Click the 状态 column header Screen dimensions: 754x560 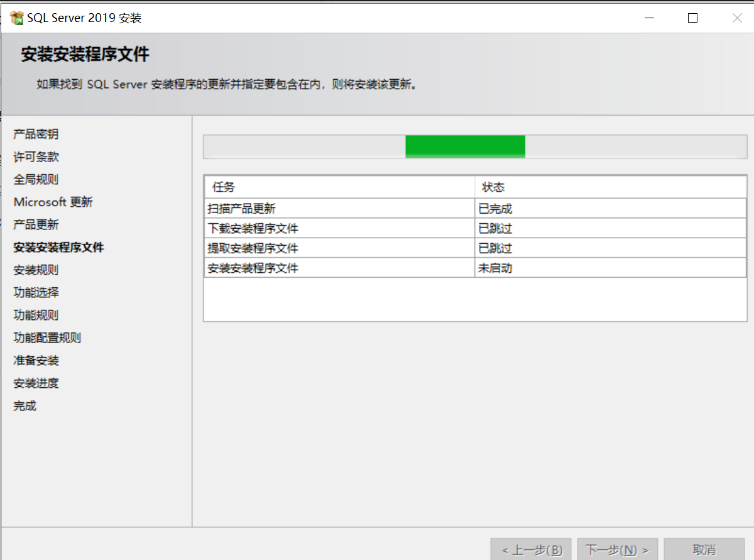click(610, 187)
